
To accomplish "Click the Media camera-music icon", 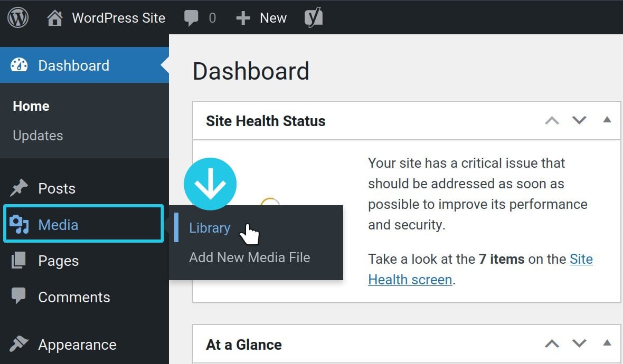I will [20, 225].
